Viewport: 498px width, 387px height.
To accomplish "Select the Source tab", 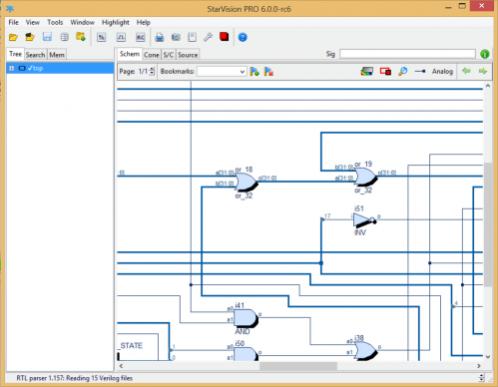I will (x=188, y=55).
